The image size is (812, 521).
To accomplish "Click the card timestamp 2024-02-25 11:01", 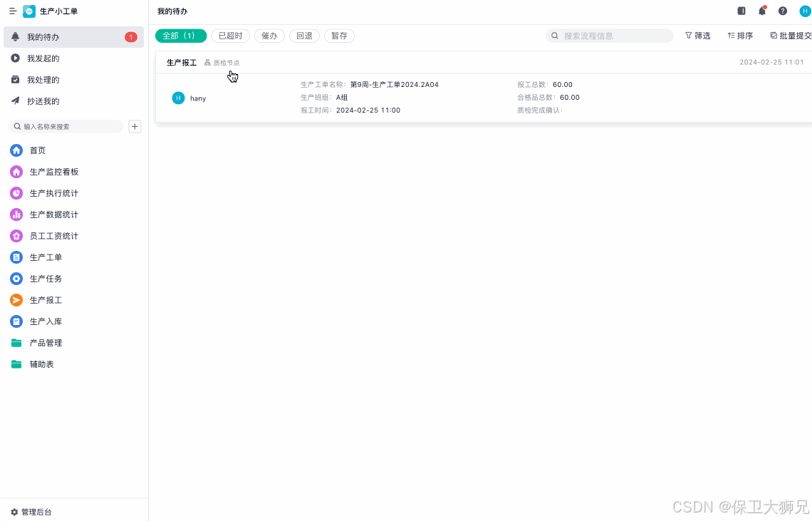I will (771, 62).
